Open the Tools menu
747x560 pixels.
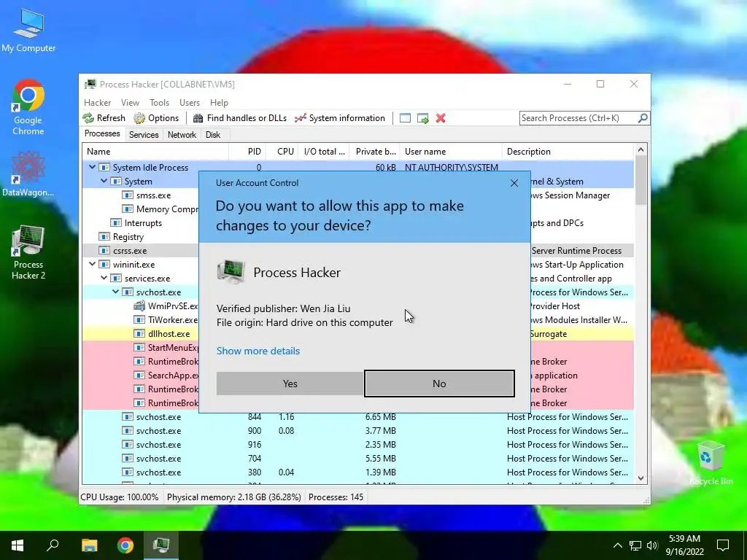pos(159,103)
